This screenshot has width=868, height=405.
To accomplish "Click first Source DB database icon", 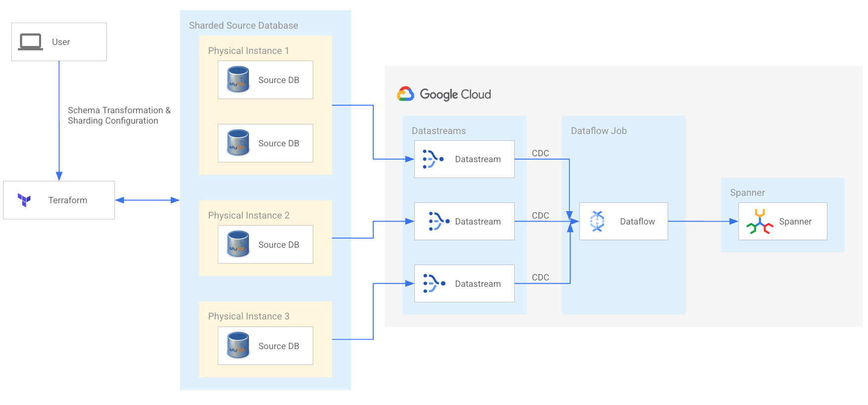I will coord(238,80).
